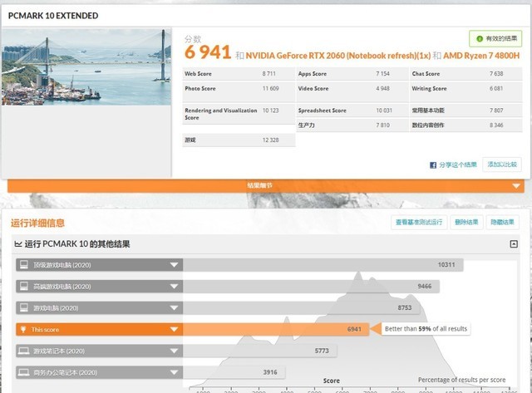Image resolution: width=532 pixels, height=393 pixels.
Task: Click the desktop icon in row 8753
Action: pyautogui.click(x=24, y=307)
